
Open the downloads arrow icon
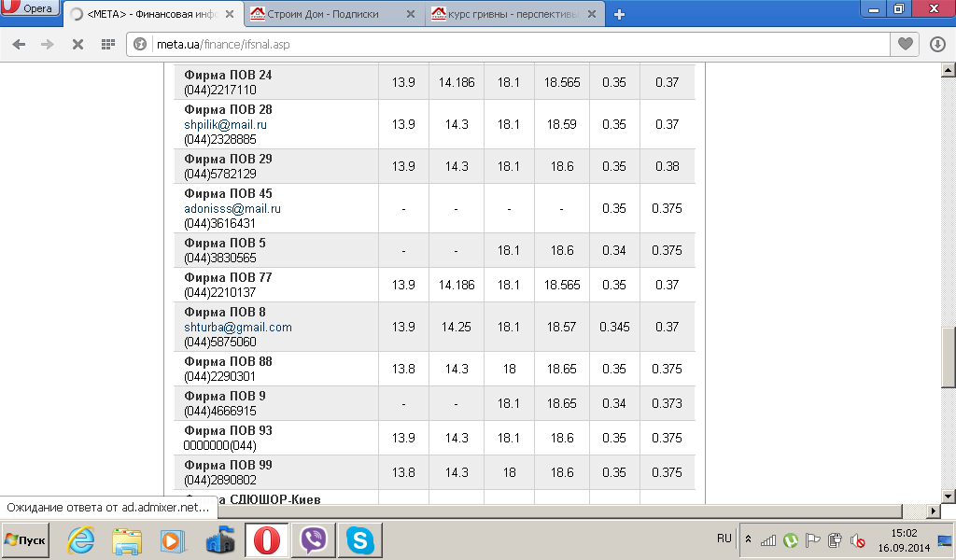point(937,45)
